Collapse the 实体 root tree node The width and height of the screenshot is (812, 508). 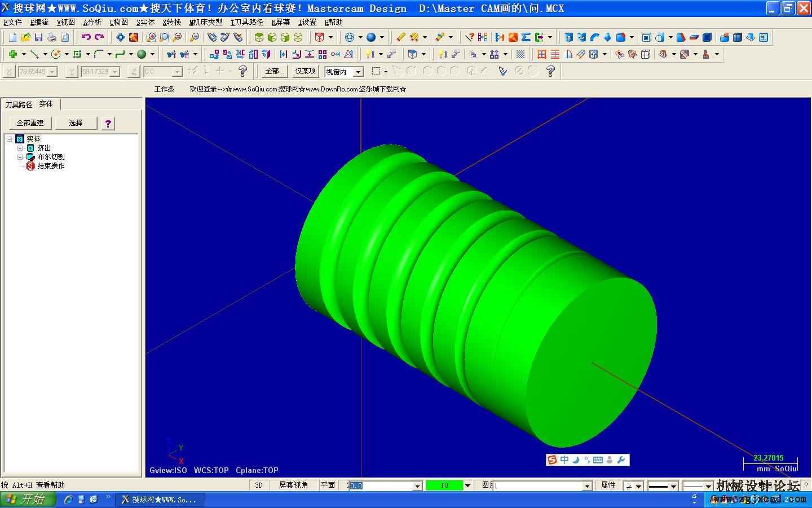(x=10, y=139)
